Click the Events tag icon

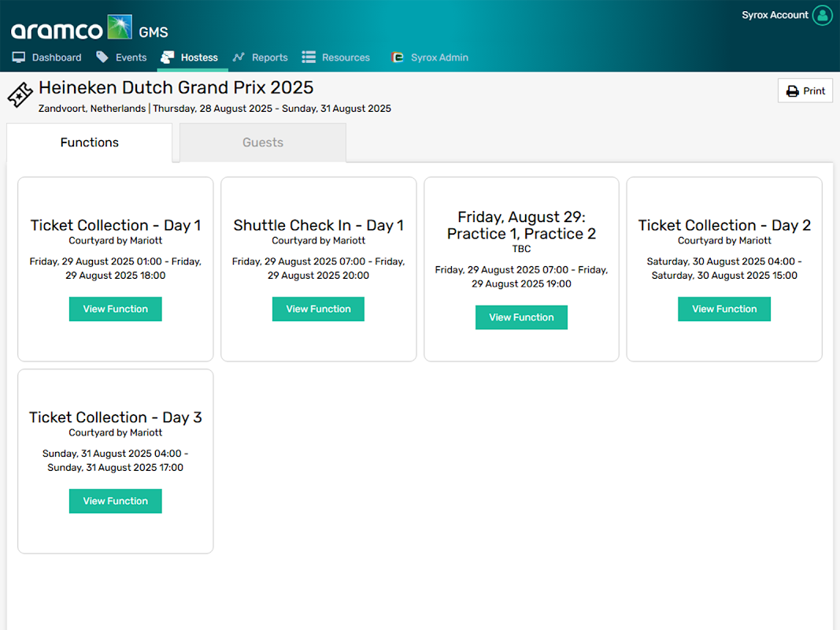[x=102, y=57]
